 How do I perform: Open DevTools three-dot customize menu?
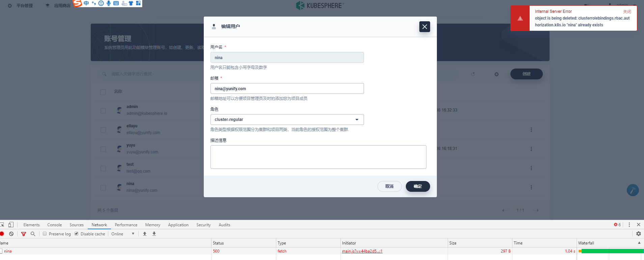629,225
